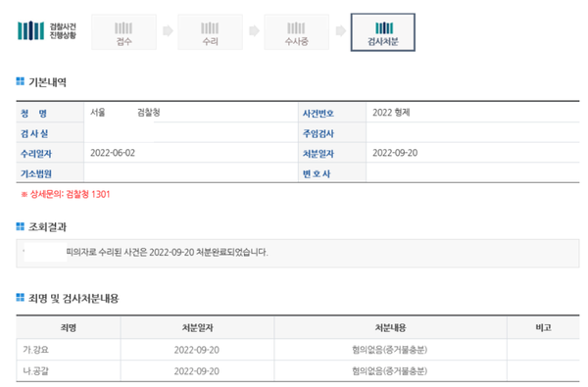The image size is (588, 387).
Task: Click the 비고 column header
Action: tap(543, 328)
